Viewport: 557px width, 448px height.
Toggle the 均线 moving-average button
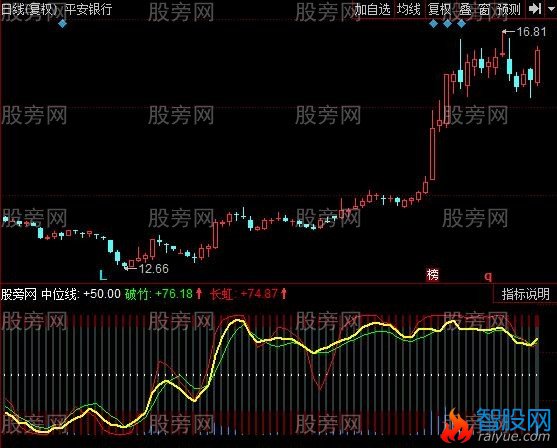click(409, 9)
